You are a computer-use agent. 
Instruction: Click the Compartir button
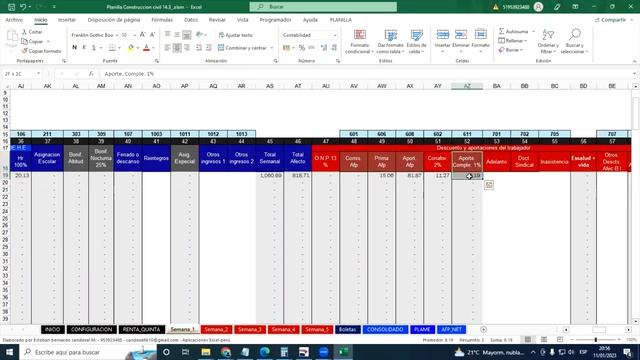(x=611, y=20)
